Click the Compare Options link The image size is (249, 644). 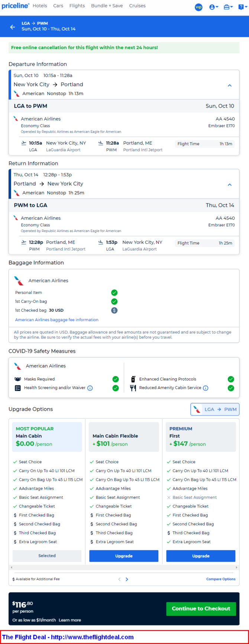[221, 579]
